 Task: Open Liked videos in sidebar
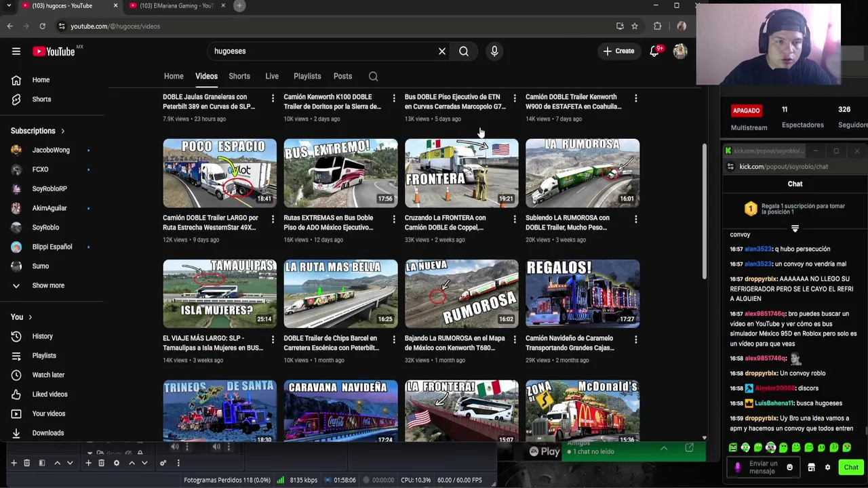50,394
